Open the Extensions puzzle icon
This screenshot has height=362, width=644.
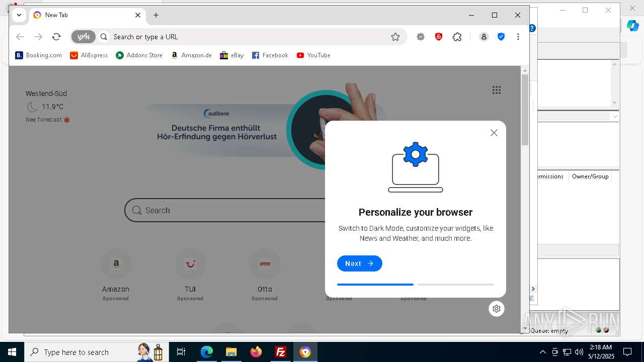coord(457,37)
